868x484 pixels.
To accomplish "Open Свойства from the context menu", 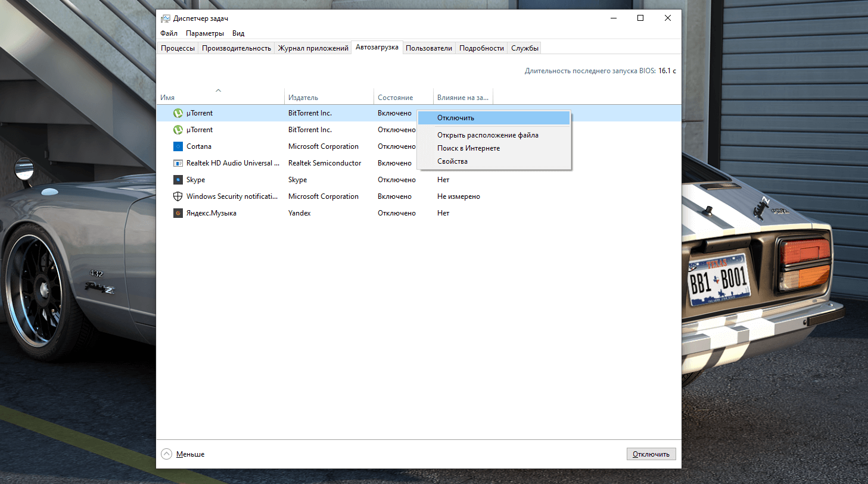I will click(452, 161).
